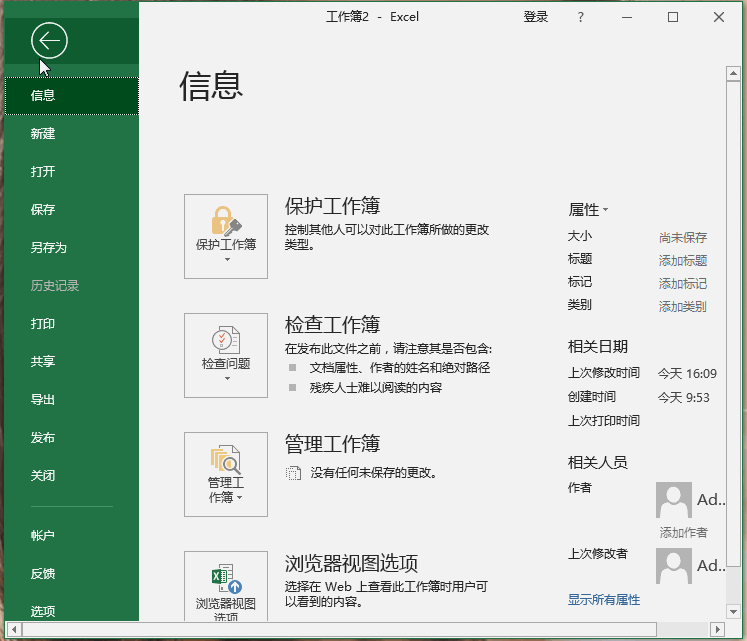Click the 今天 16:09 modified time
The height and width of the screenshot is (641, 747).
687,373
